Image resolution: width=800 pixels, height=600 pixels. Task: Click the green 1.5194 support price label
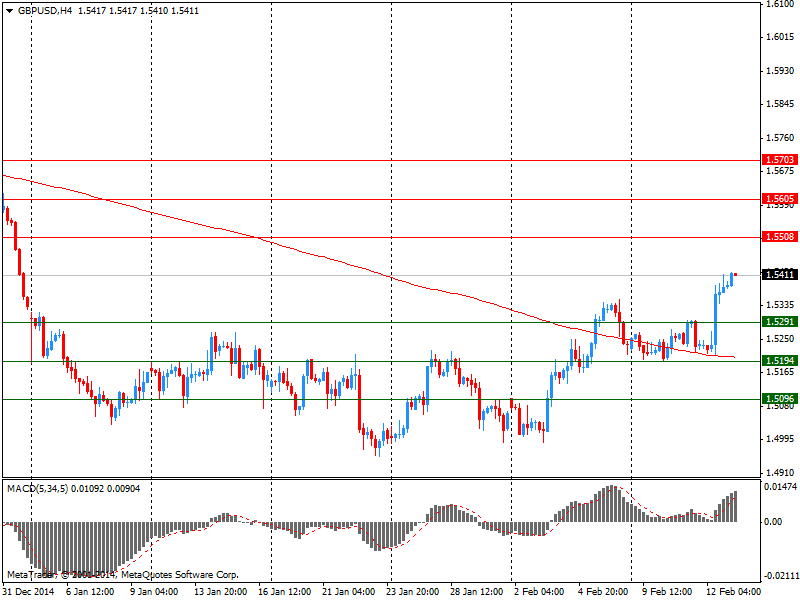tap(780, 361)
